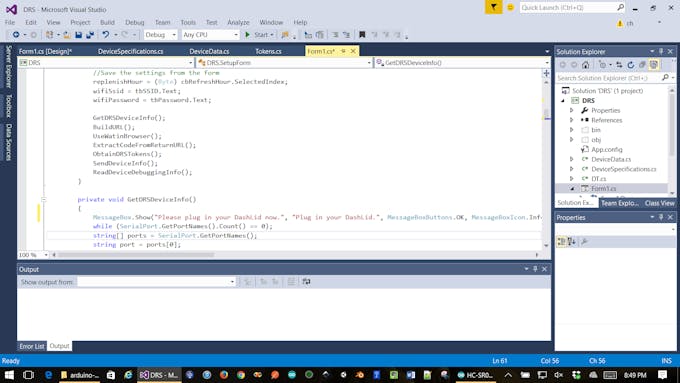The width and height of the screenshot is (680, 383).
Task: Click the Navigate Backward toolbar icon
Action: 16,35
